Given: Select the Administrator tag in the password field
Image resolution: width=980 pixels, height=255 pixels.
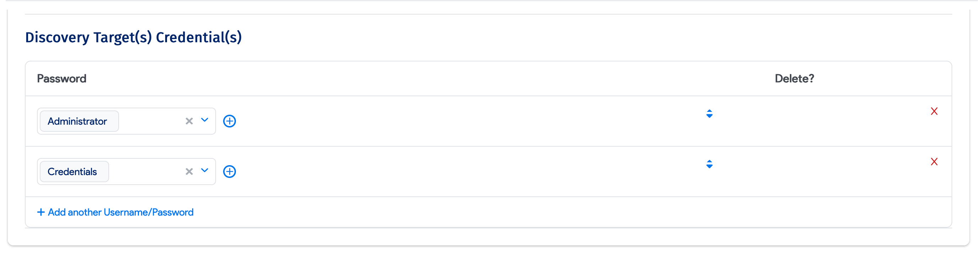Looking at the screenshot, I should pos(77,121).
